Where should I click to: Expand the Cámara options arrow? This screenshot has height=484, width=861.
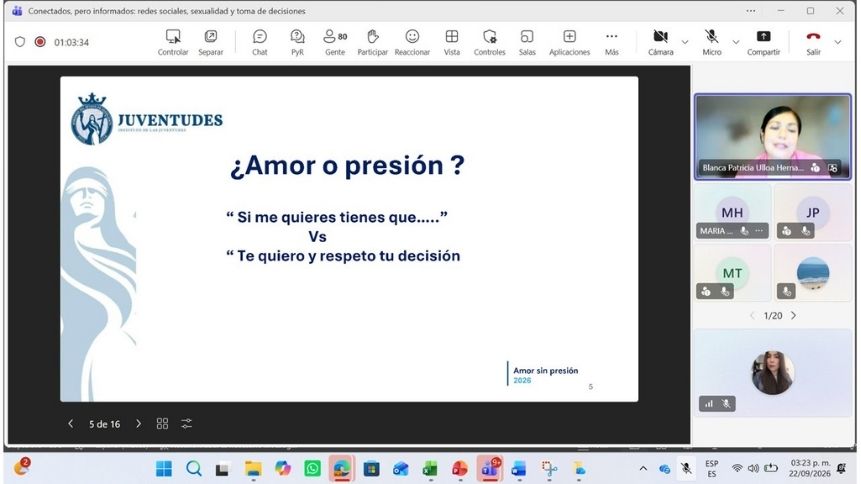[x=685, y=42]
